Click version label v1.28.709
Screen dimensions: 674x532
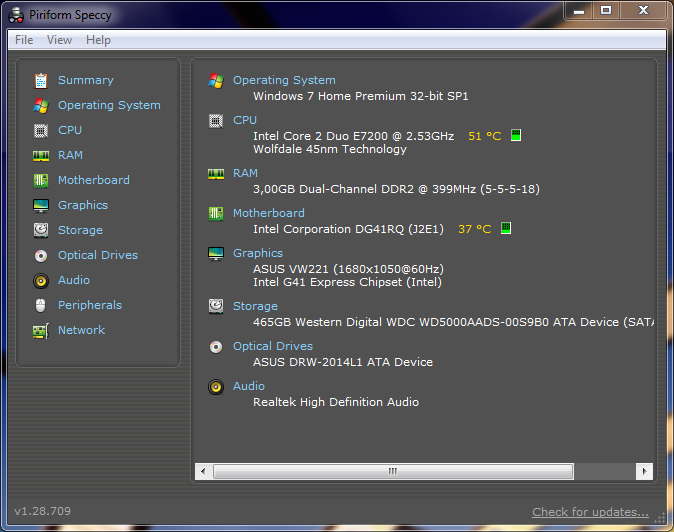pyautogui.click(x=43, y=511)
